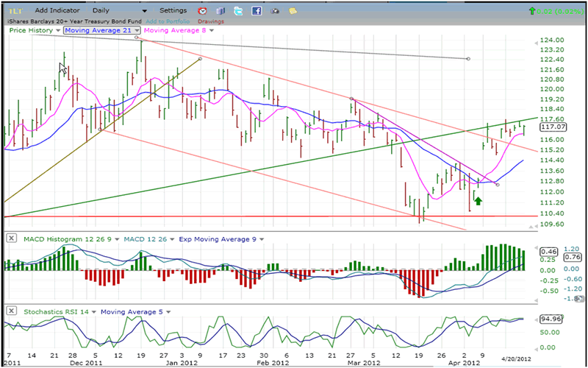Screen dimensions: 588x368
Task: Click the alarm clock alert icon
Action: (x=203, y=11)
